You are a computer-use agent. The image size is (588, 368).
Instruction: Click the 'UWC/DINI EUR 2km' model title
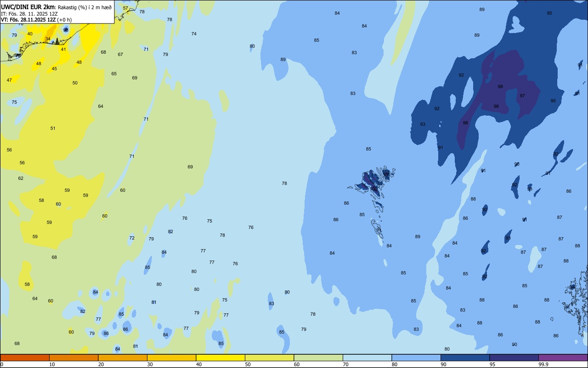[x=28, y=7]
